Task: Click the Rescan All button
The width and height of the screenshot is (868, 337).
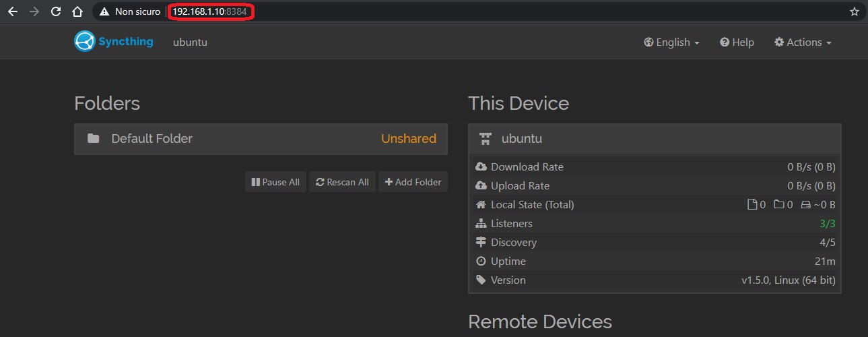Action: 342,182
